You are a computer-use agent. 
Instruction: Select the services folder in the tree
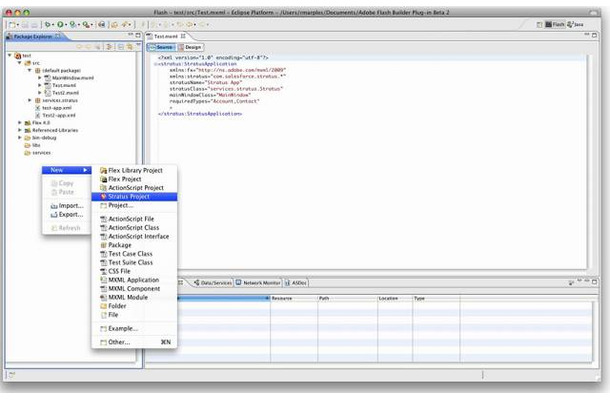coord(38,153)
